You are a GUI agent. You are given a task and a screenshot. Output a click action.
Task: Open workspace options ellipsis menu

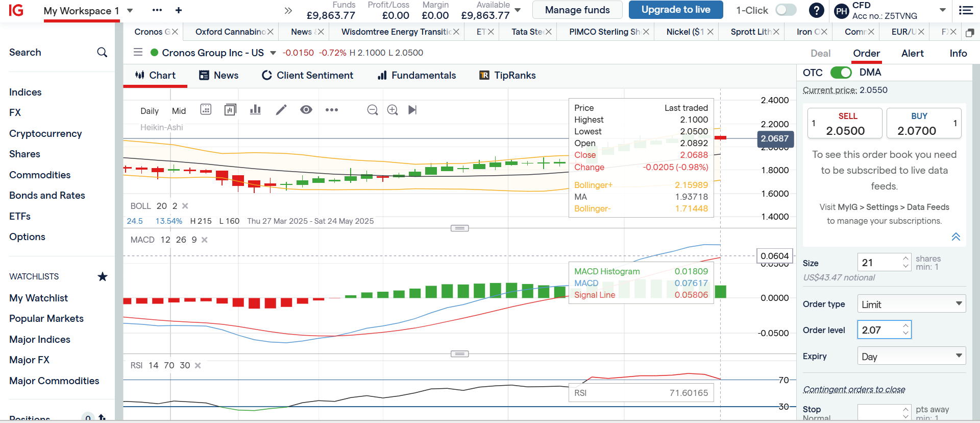pyautogui.click(x=157, y=10)
